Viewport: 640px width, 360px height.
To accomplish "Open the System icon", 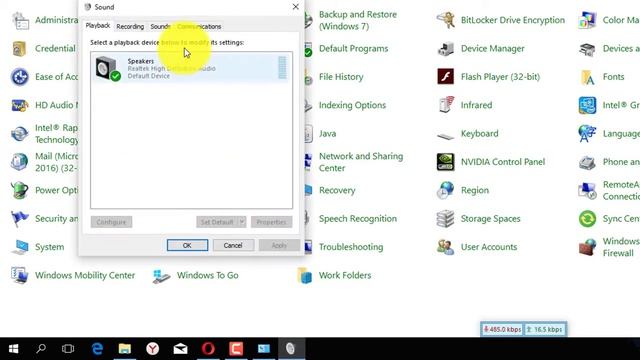I will 20,247.
